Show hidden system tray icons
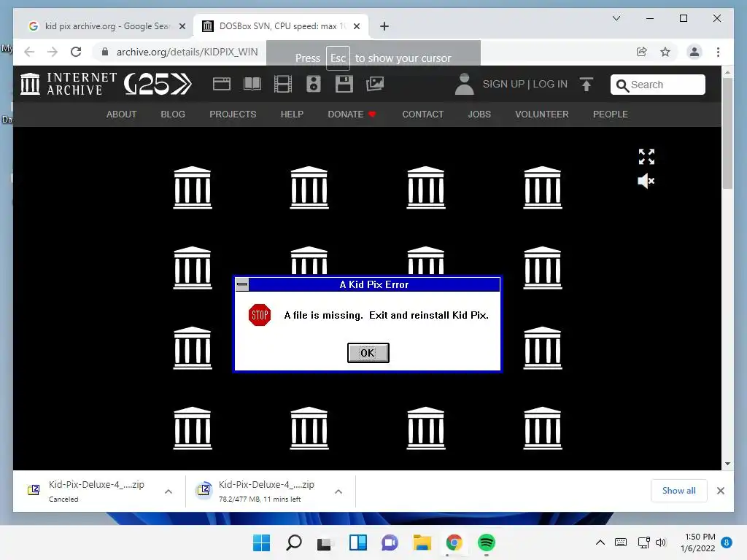The image size is (747, 560). (x=600, y=542)
